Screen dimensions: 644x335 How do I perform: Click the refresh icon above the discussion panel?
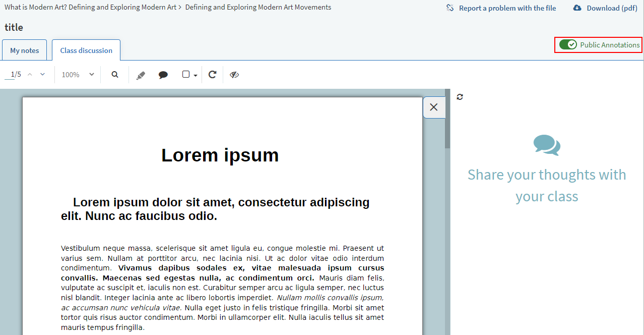click(460, 97)
